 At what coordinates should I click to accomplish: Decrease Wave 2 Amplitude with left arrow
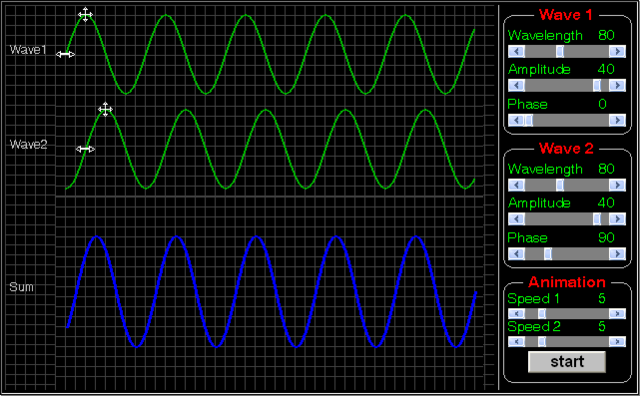516,219
